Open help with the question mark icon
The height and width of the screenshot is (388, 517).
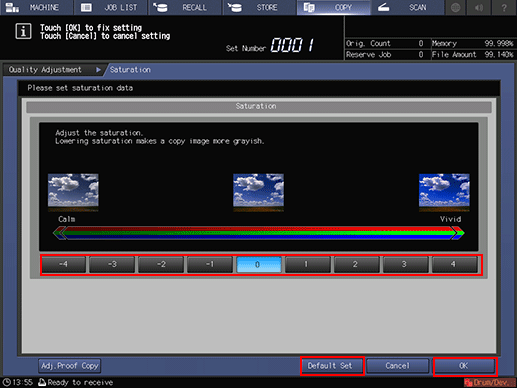coord(504,7)
